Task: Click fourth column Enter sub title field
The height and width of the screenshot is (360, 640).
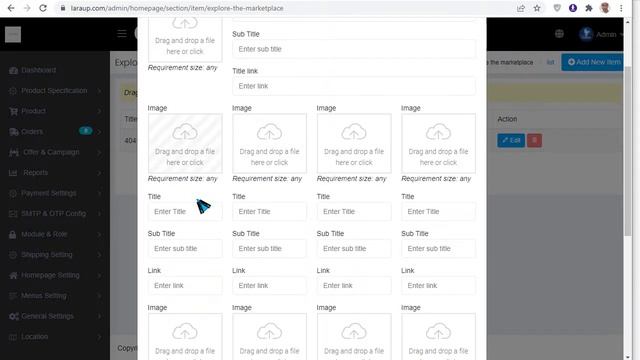Action: [x=438, y=249]
